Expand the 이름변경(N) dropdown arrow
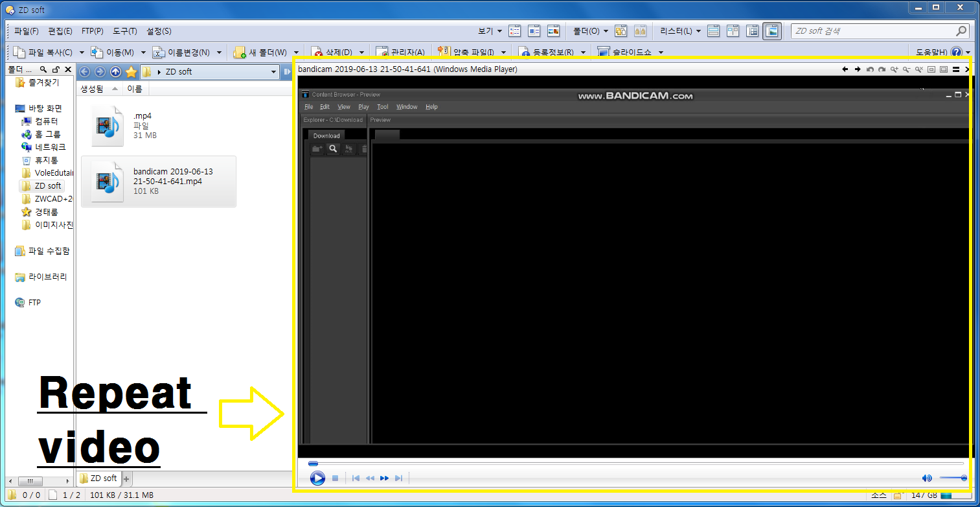This screenshot has height=507, width=980. [x=219, y=53]
